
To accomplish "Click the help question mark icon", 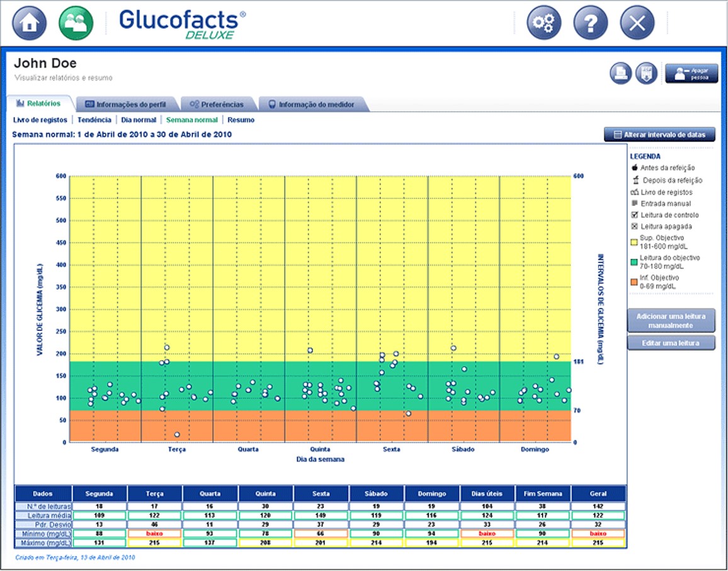I will pos(590,23).
